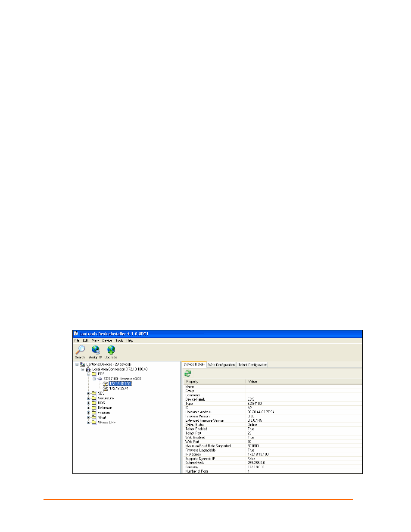411x532 pixels.
Task: Click the device icon beside 172.18.23.41
Action: pyautogui.click(x=106, y=389)
